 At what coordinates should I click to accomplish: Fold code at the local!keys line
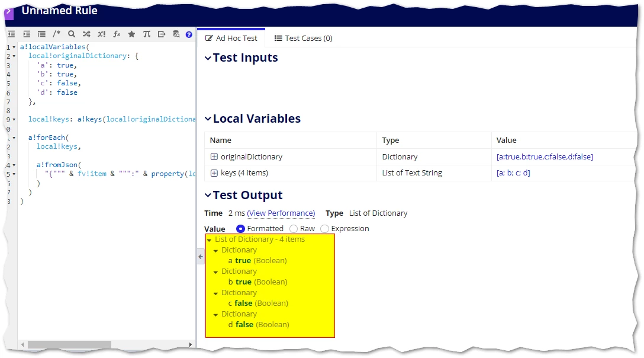point(14,120)
